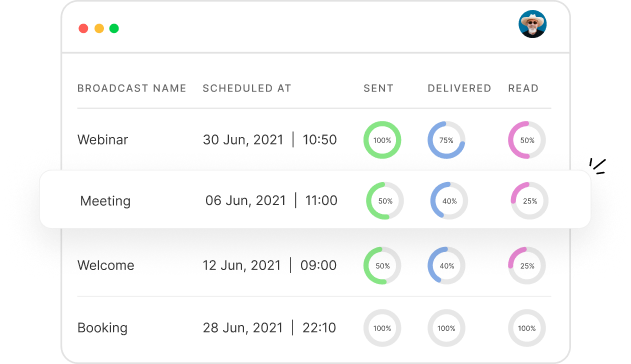
Task: Click Webinar 100% sent progress ring
Action: pyautogui.click(x=382, y=140)
